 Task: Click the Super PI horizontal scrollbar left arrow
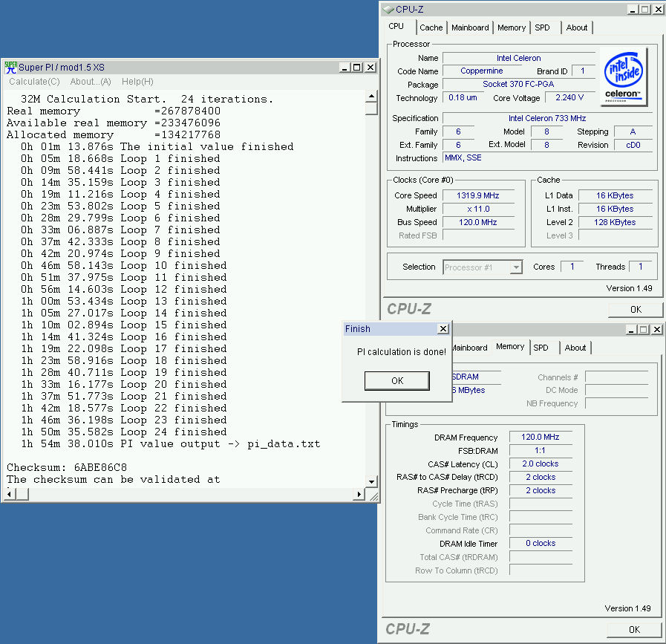(x=9, y=494)
